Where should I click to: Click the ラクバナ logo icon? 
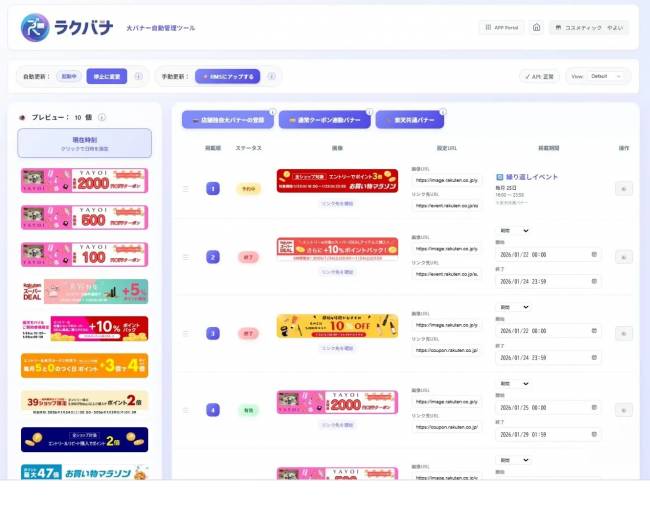(36, 28)
